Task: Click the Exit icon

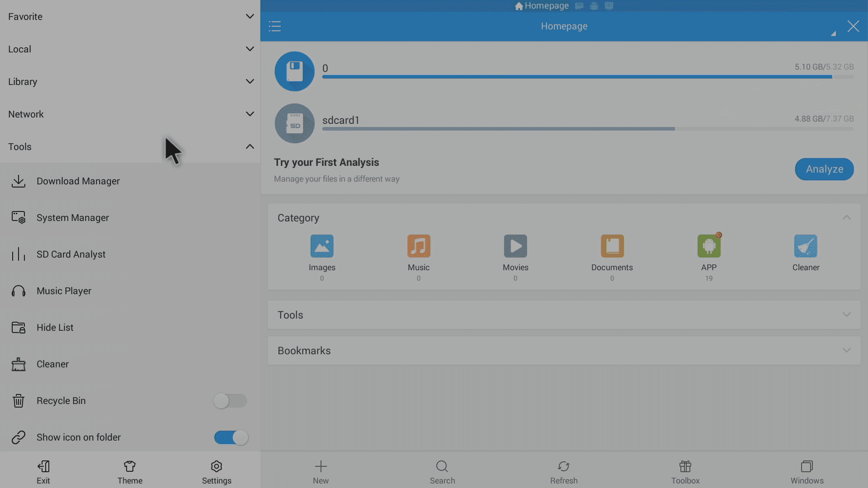Action: pos(43,466)
